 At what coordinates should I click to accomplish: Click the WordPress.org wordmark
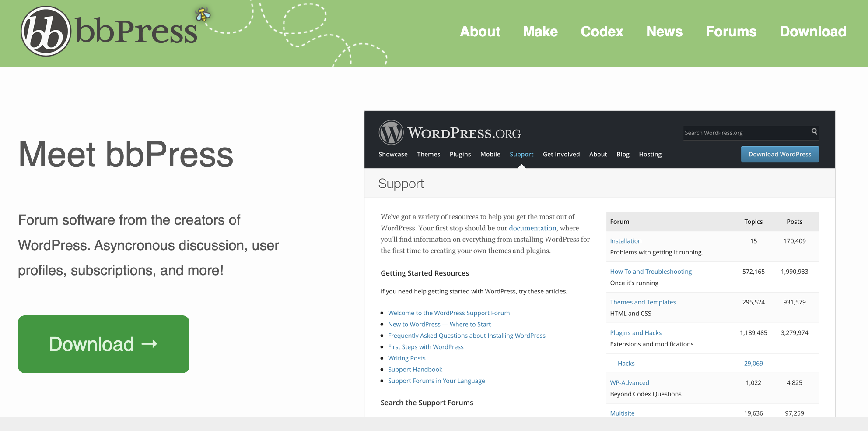coord(464,133)
